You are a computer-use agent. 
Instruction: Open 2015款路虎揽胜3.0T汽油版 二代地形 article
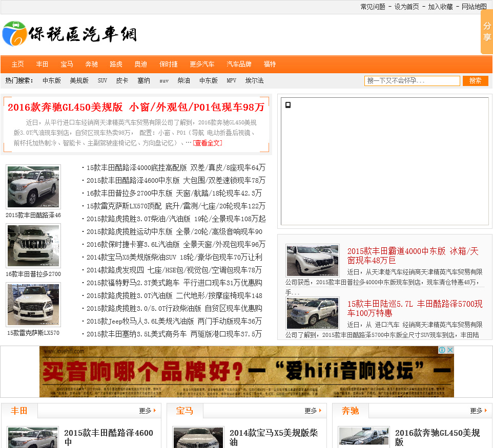point(174,295)
